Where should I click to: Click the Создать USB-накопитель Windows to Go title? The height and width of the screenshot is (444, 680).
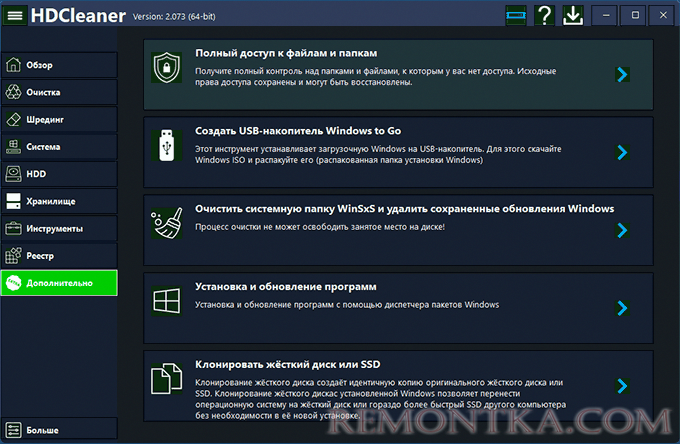coord(298,131)
